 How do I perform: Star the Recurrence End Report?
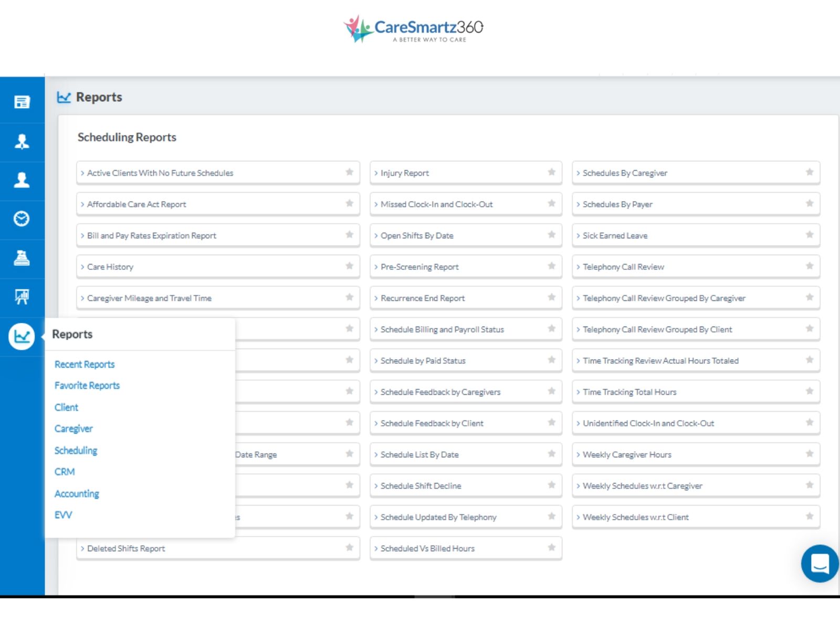(552, 297)
